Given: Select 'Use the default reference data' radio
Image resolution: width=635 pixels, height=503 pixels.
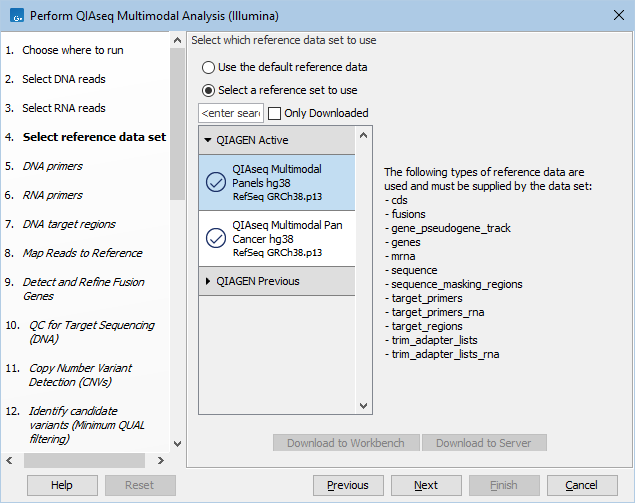Looking at the screenshot, I should click(208, 67).
